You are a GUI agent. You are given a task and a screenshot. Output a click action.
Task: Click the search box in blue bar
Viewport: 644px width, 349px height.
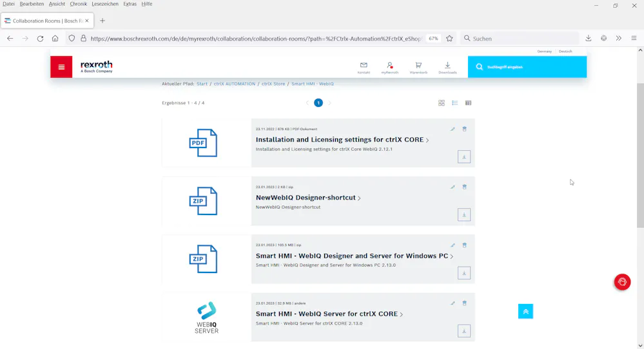point(527,67)
